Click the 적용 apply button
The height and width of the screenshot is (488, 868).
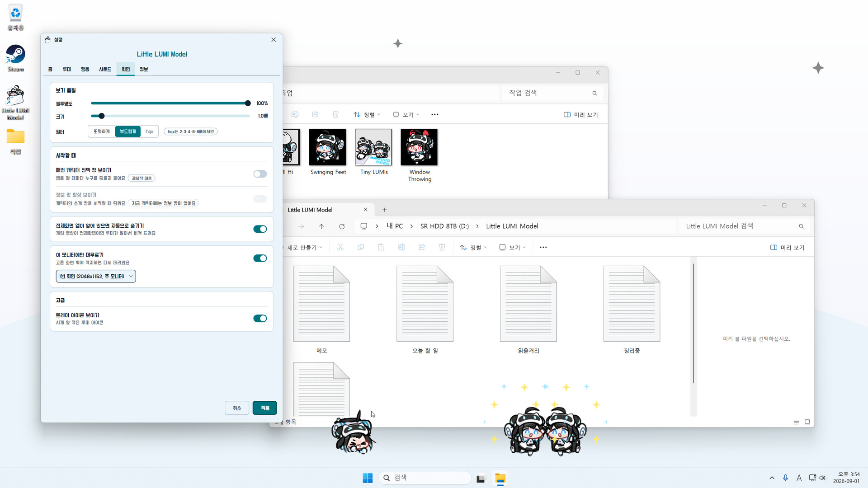265,408
